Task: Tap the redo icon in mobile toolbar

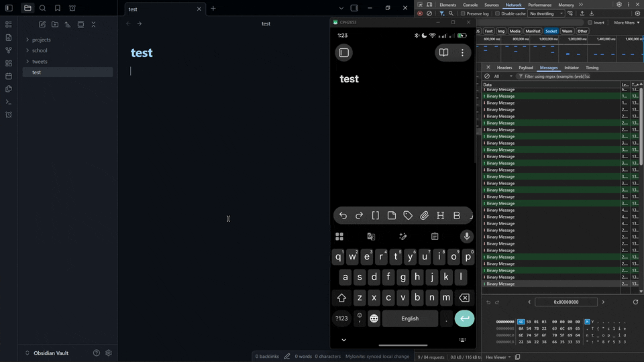Action: (x=359, y=215)
